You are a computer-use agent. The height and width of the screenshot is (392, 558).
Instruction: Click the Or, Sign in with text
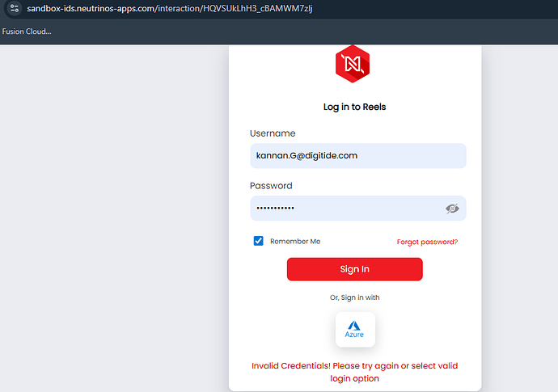click(x=354, y=297)
